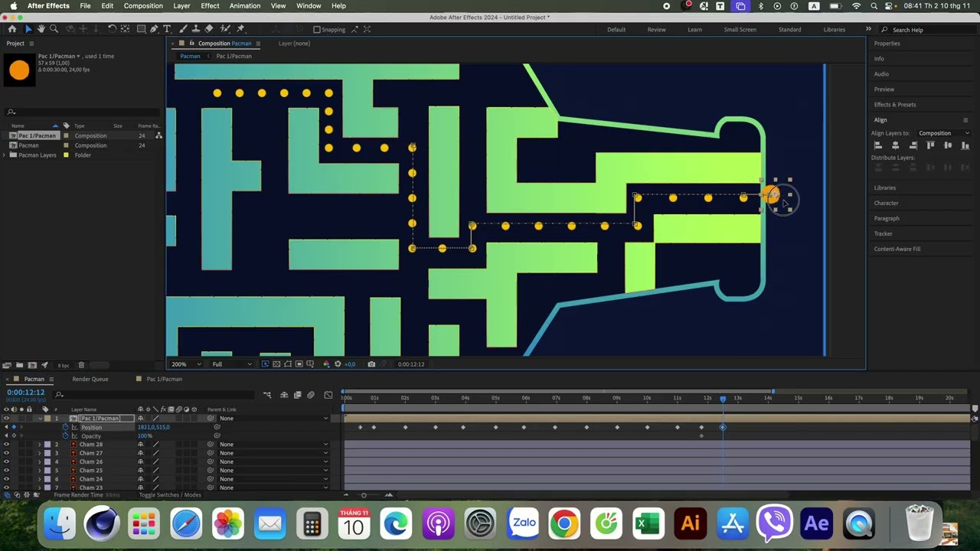The height and width of the screenshot is (551, 980).
Task: Toggle Opacity keyframe at current time
Action: click(14, 436)
